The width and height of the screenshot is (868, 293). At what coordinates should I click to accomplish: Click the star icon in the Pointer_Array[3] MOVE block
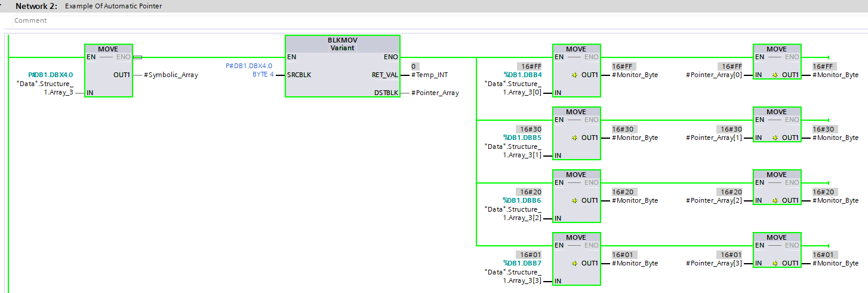775,263
